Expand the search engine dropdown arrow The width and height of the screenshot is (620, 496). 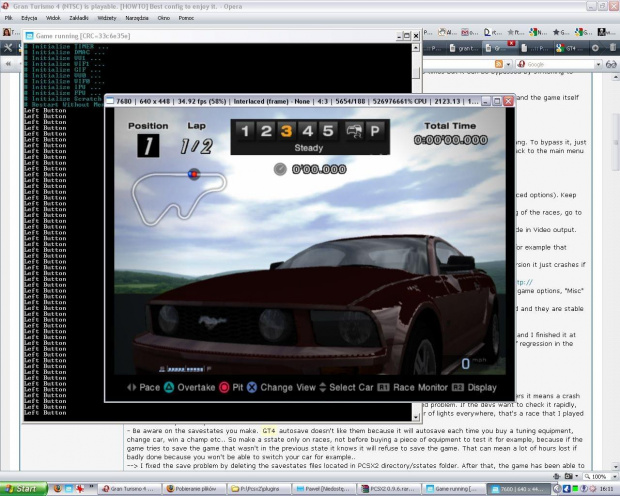click(x=598, y=64)
